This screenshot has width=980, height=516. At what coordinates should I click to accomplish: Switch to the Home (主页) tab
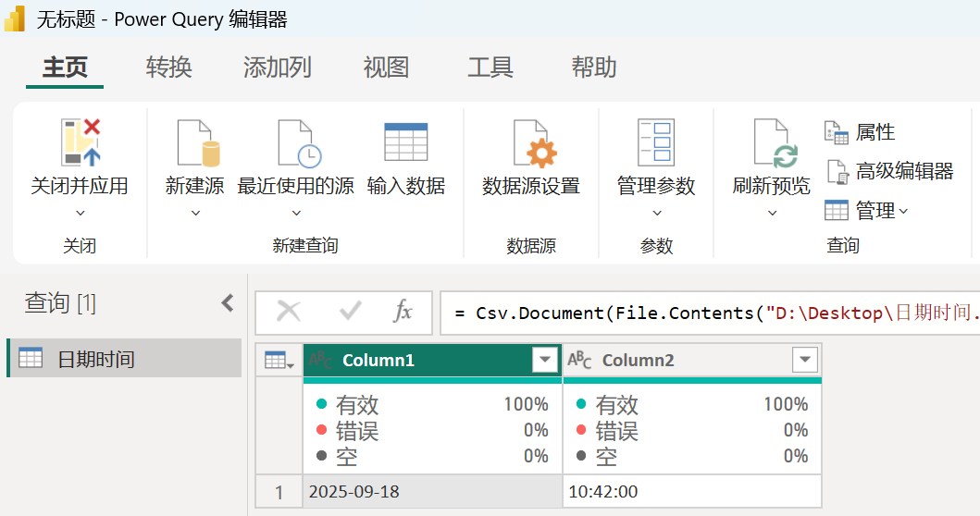click(x=65, y=68)
